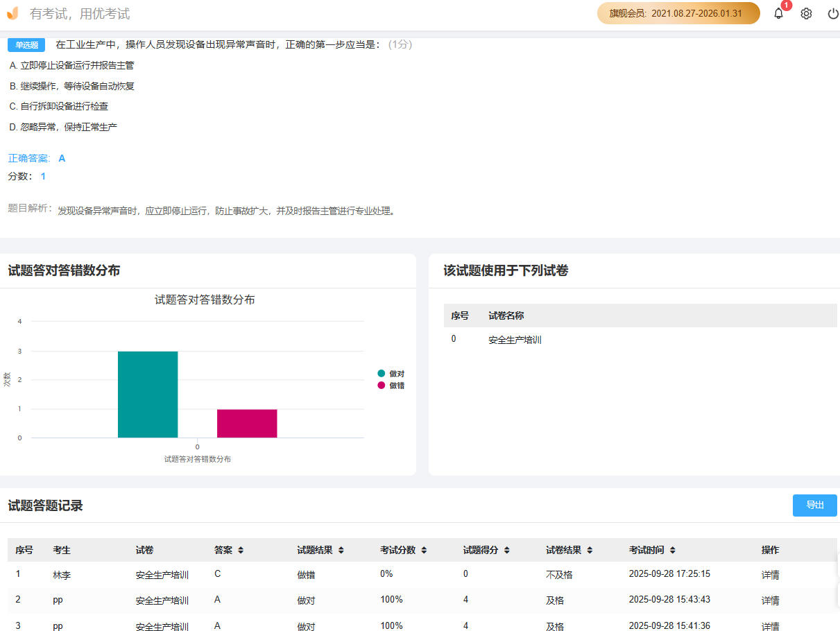Click the sort icon beside 答案 column
The height and width of the screenshot is (631, 840).
(240, 550)
